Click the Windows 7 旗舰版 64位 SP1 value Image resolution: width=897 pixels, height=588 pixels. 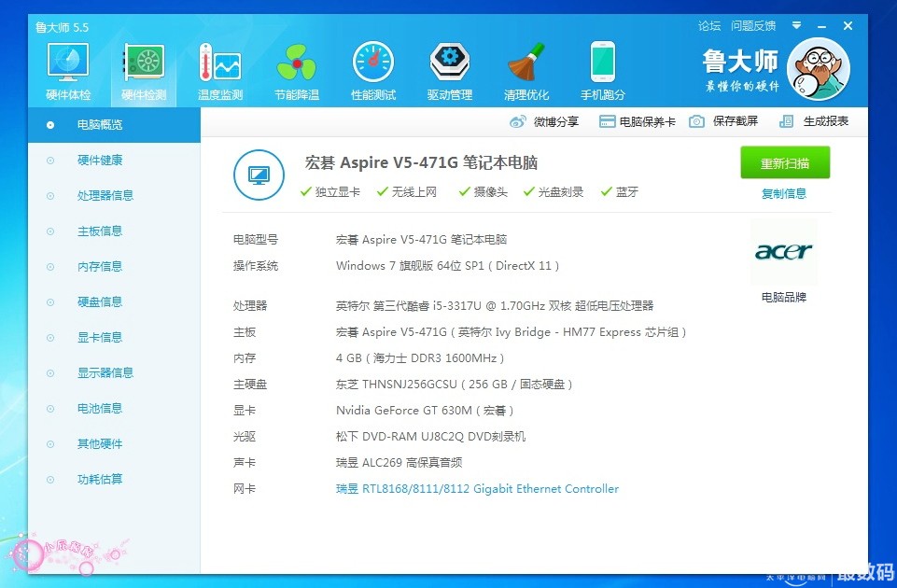447,265
